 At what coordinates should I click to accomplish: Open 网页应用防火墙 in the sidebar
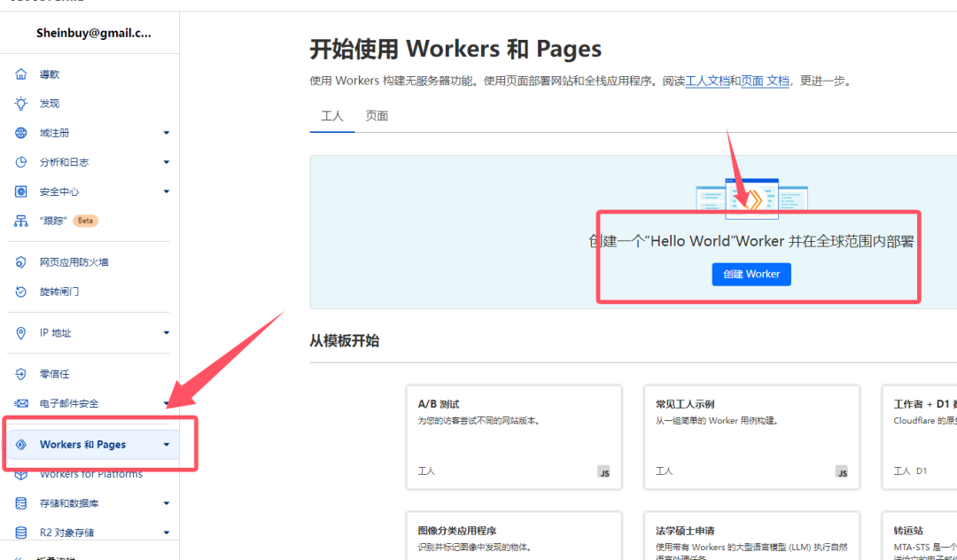pos(74,262)
